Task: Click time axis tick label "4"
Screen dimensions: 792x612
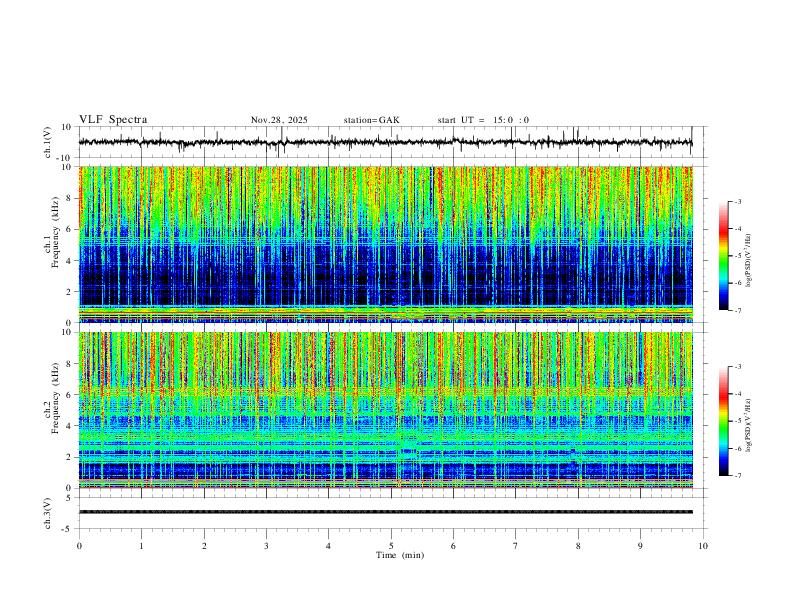Action: click(x=328, y=546)
